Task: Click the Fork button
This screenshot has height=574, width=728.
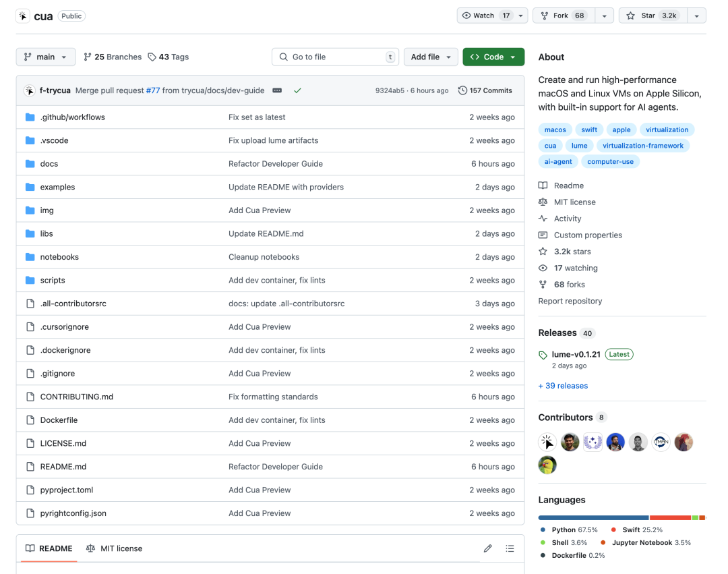Action: point(564,16)
